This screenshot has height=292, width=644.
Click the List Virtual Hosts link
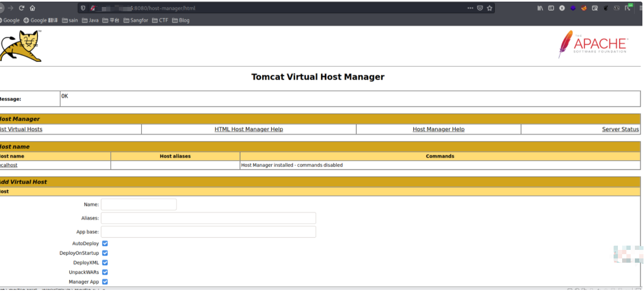[21, 129]
